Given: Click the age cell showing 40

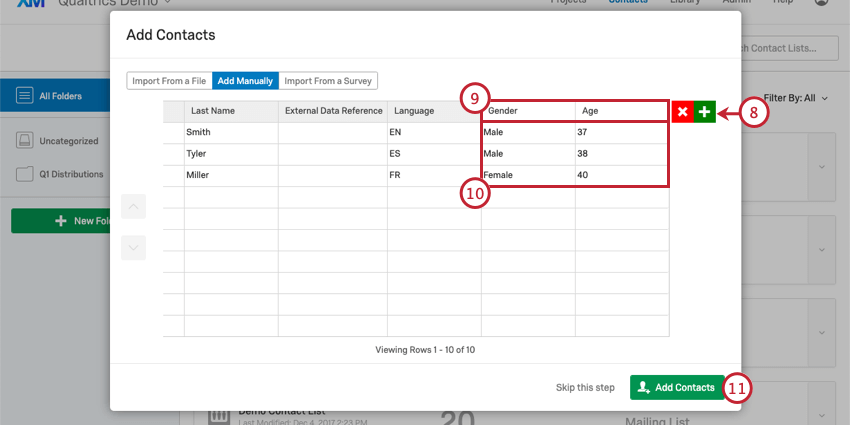Looking at the screenshot, I should coord(622,176).
